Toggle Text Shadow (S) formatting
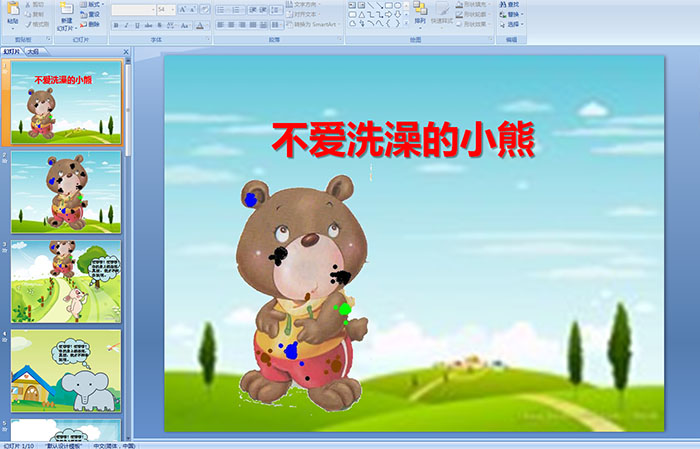The width and height of the screenshot is (700, 449). click(x=159, y=25)
